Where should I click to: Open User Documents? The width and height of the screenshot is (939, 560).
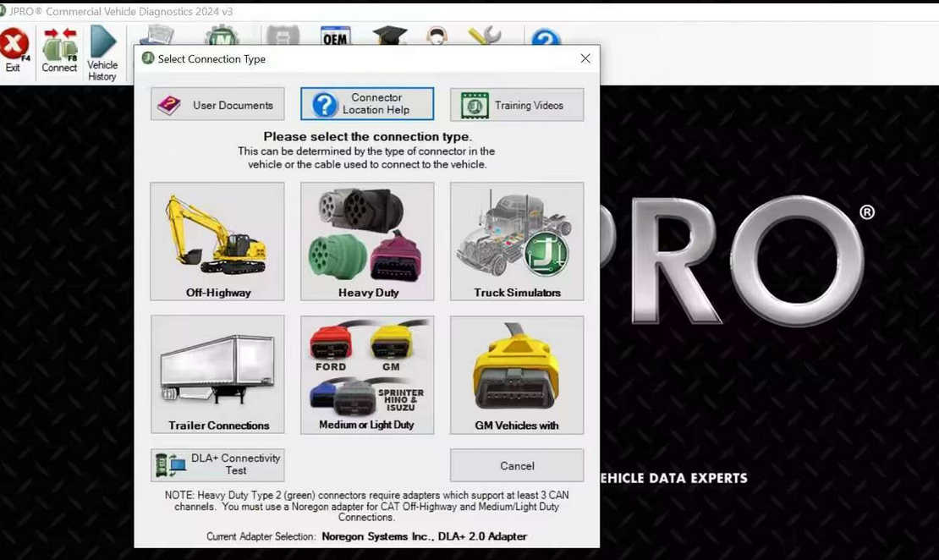coord(217,104)
